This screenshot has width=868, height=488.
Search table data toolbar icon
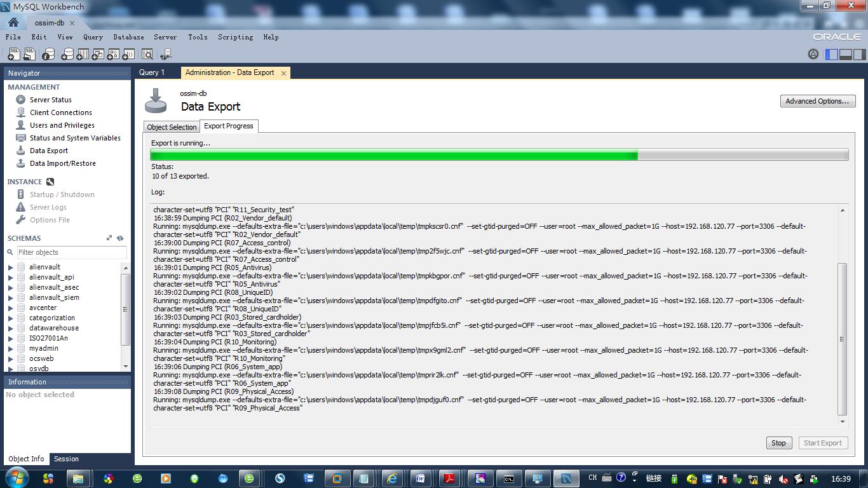pos(147,55)
